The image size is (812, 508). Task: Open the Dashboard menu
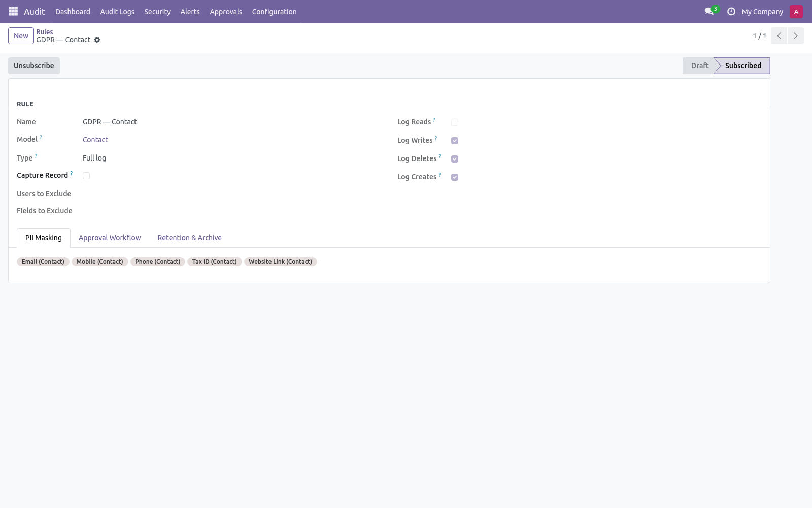coord(73,12)
